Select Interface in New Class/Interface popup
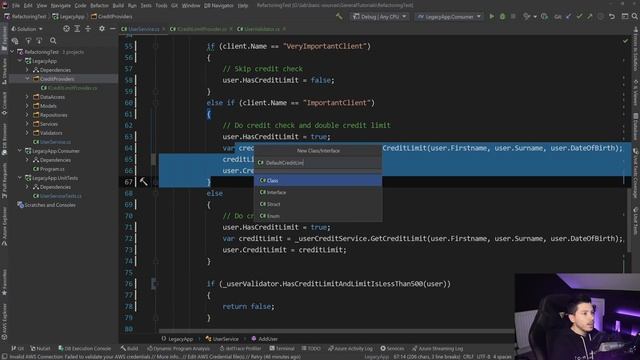640x360 pixels. (318, 192)
